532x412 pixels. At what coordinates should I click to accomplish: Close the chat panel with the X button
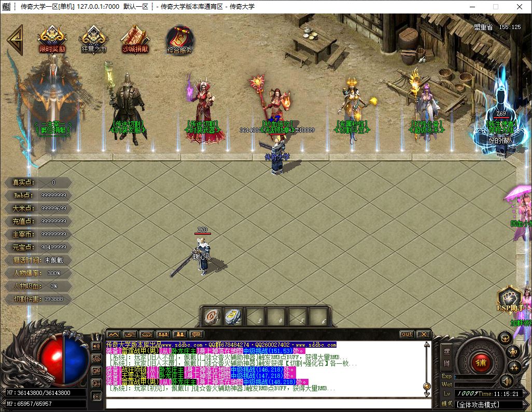click(x=424, y=334)
